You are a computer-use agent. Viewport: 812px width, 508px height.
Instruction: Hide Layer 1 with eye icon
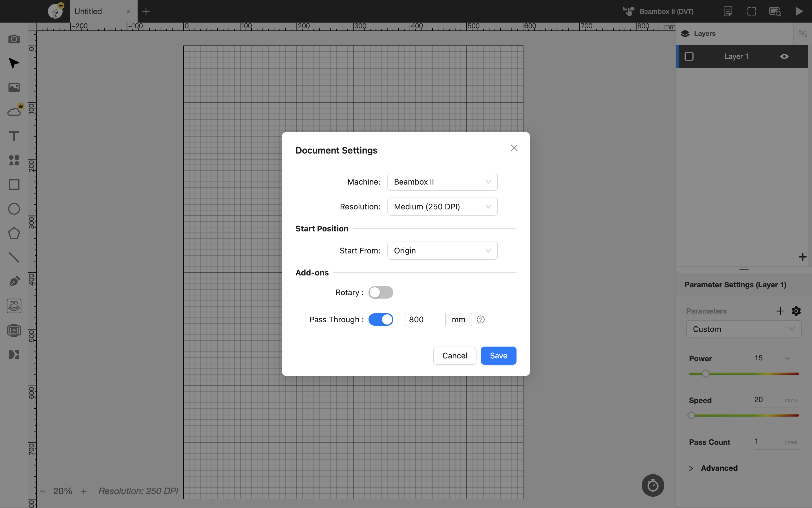pyautogui.click(x=784, y=56)
